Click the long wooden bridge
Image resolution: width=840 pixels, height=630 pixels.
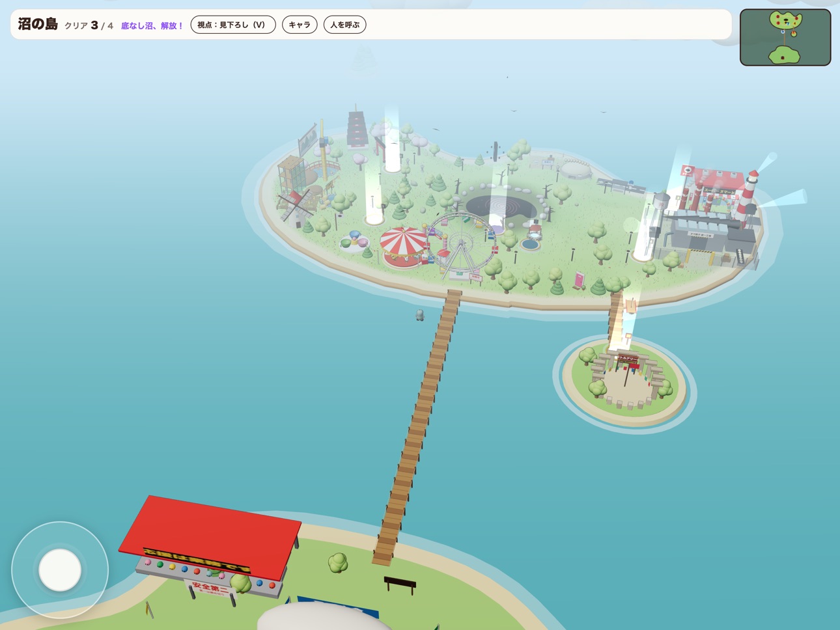tap(417, 427)
